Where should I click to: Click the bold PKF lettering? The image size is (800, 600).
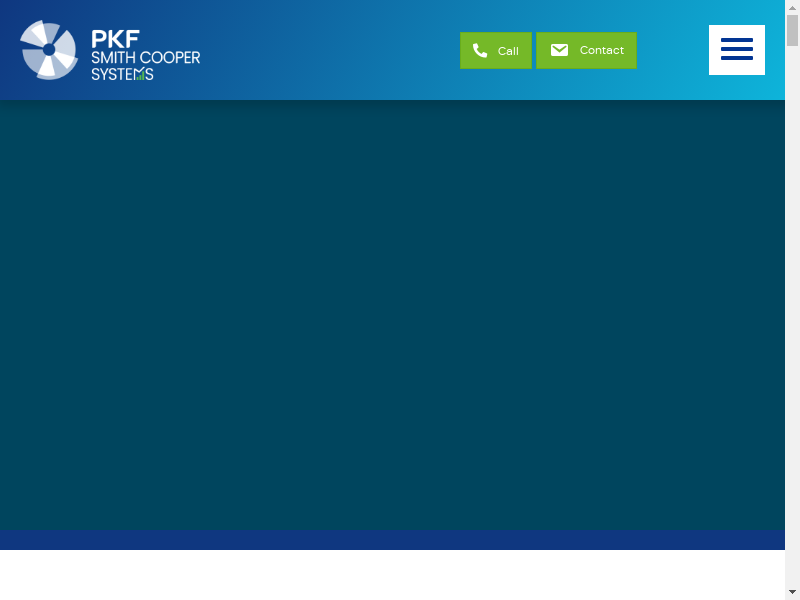click(x=115, y=39)
